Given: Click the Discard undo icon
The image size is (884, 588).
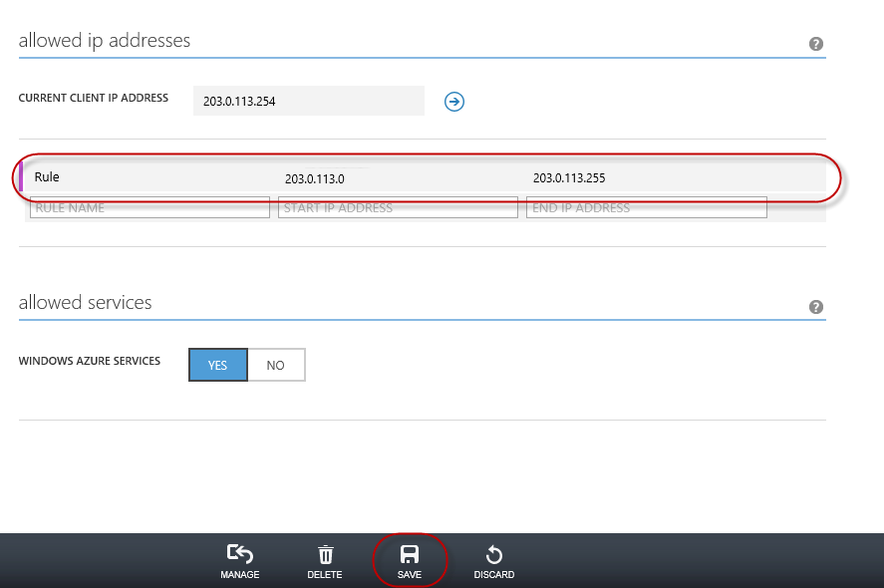Looking at the screenshot, I should 494,552.
